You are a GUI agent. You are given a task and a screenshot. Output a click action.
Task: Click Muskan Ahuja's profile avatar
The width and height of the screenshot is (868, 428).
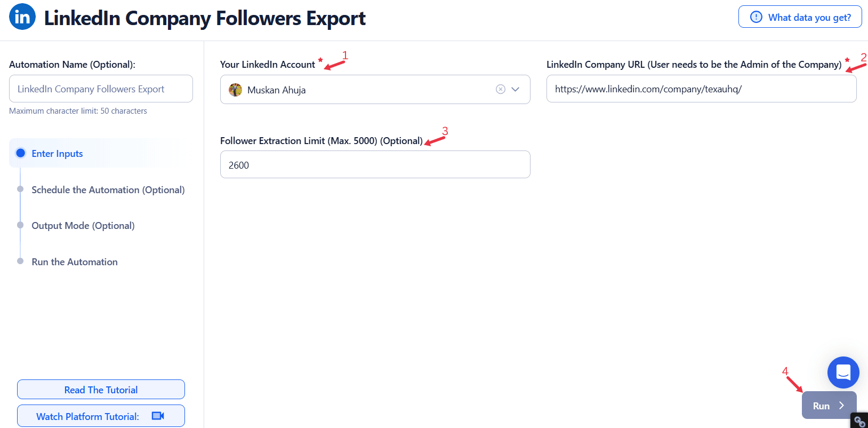[x=235, y=90]
